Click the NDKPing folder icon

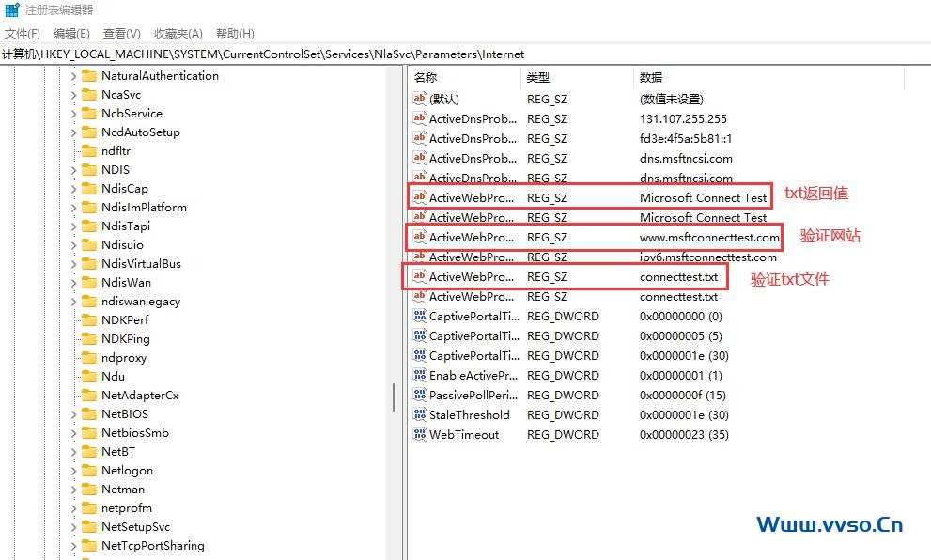[89, 339]
